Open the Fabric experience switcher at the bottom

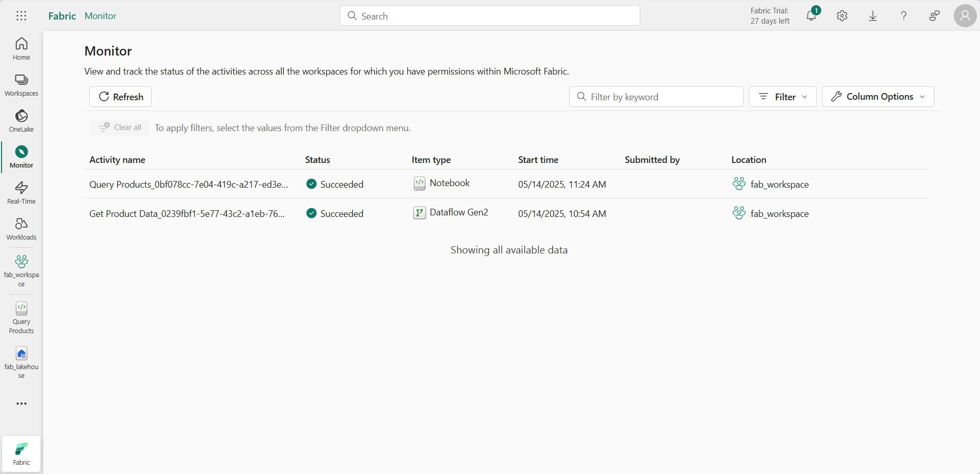pos(22,454)
